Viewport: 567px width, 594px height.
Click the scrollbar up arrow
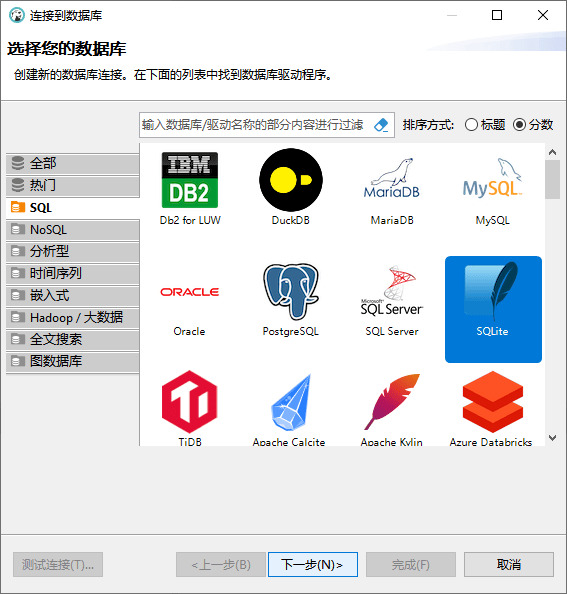click(553, 152)
